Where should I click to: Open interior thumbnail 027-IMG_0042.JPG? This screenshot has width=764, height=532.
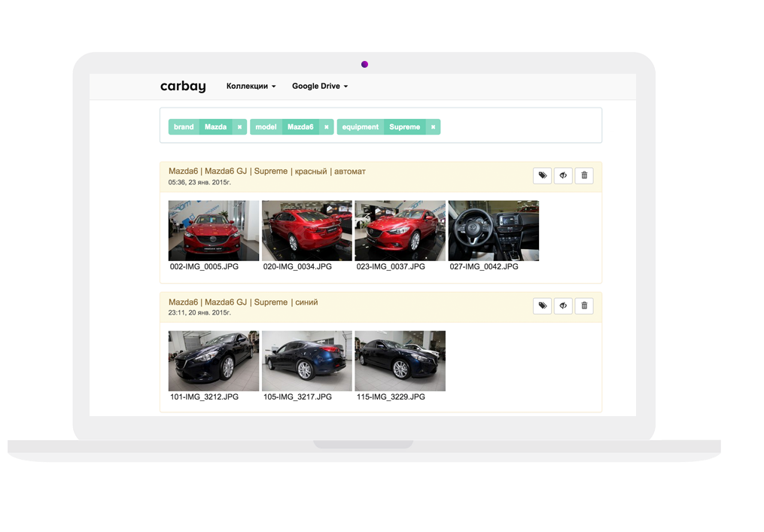point(494,230)
